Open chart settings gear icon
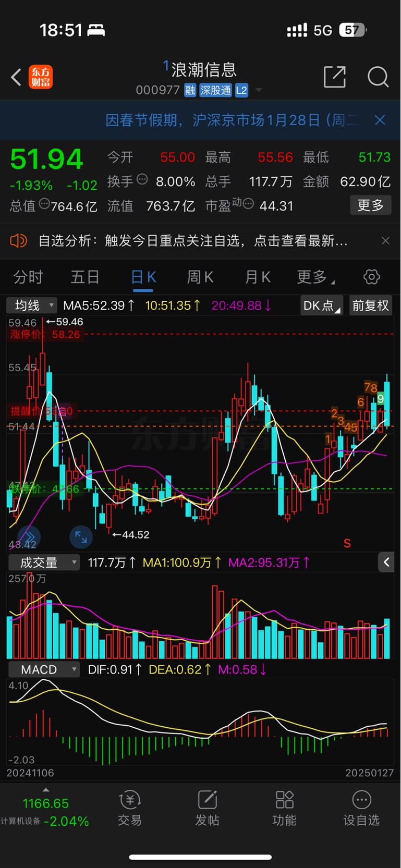The image size is (401, 868). [371, 277]
